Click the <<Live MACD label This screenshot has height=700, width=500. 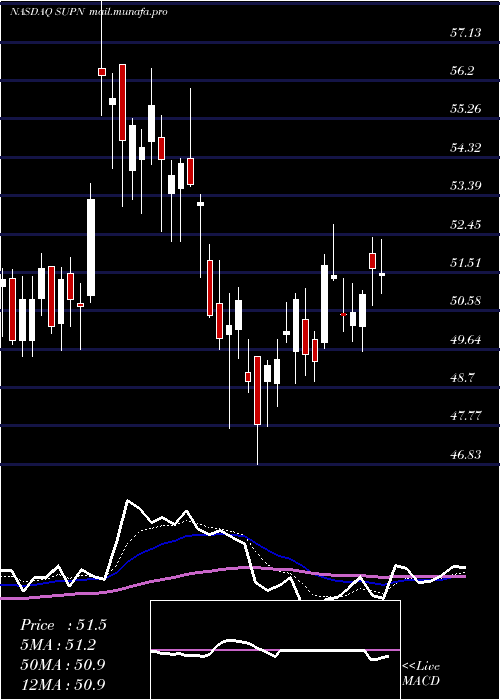[421, 673]
